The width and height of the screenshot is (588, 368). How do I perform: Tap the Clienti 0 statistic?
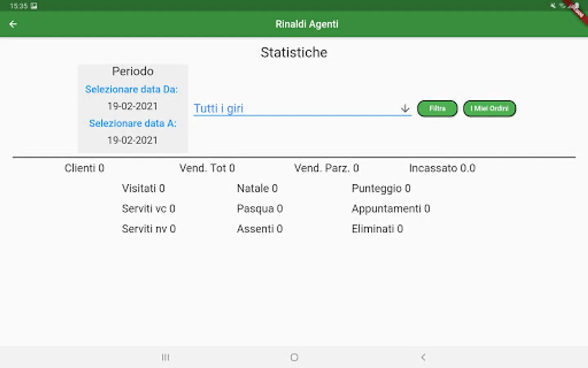[x=85, y=168]
